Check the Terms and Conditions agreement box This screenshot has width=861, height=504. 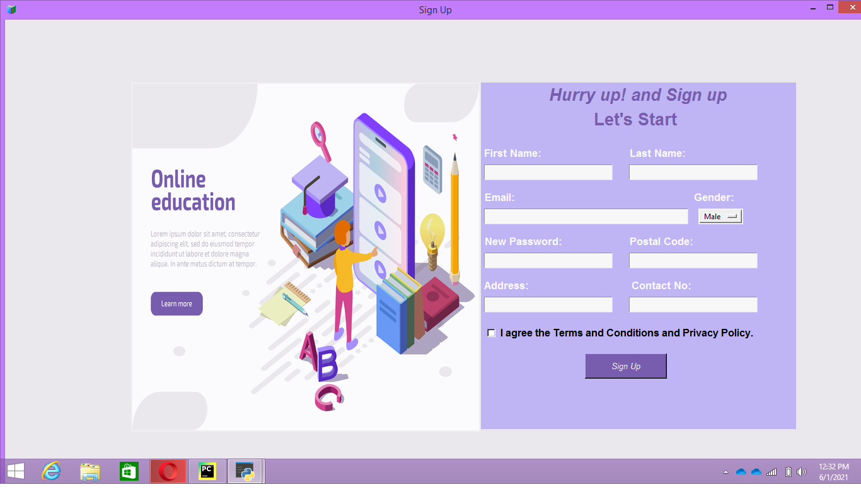491,333
